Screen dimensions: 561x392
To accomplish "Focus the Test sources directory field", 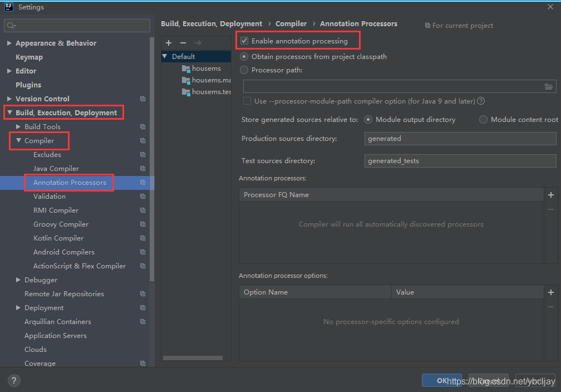I will pyautogui.click(x=460, y=161).
